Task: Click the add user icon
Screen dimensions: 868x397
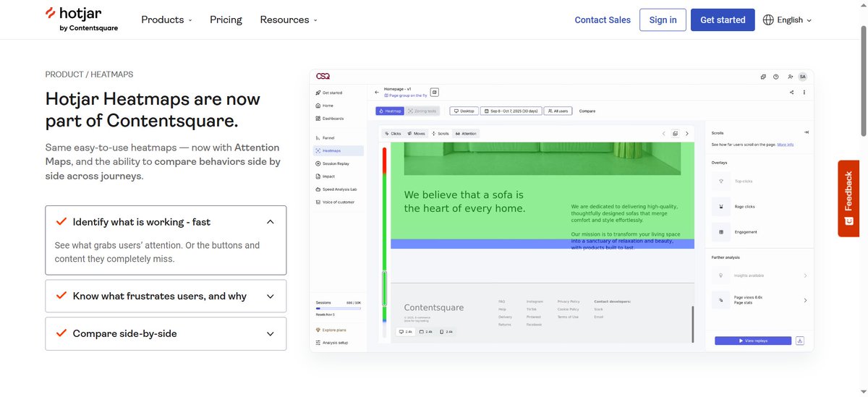Action: (x=791, y=76)
